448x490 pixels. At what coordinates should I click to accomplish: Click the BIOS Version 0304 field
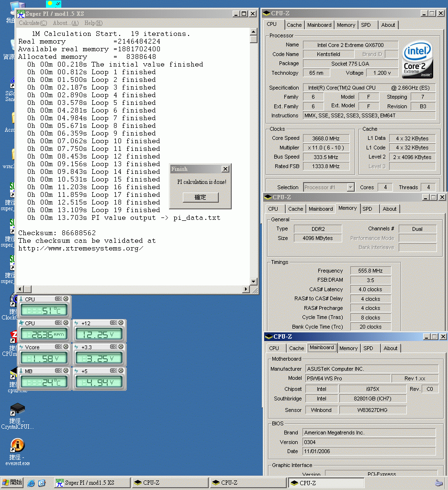pos(369,442)
